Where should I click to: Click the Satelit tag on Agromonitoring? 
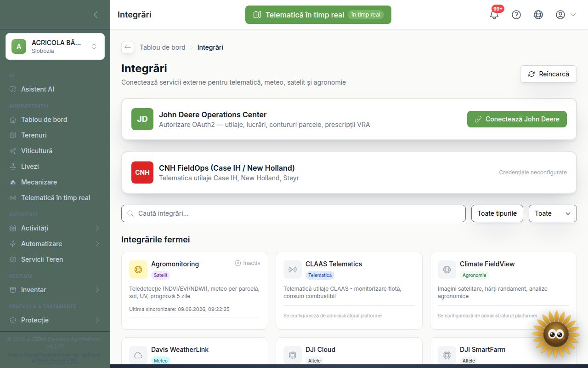pyautogui.click(x=161, y=275)
